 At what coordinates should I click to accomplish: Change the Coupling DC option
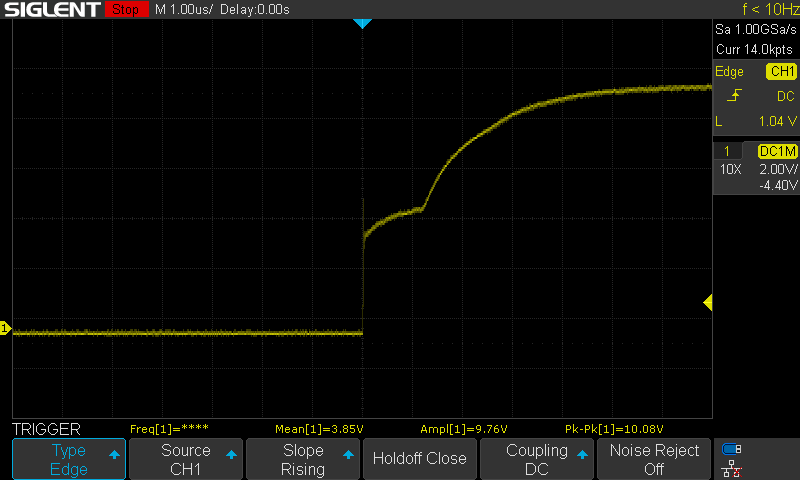pos(537,459)
